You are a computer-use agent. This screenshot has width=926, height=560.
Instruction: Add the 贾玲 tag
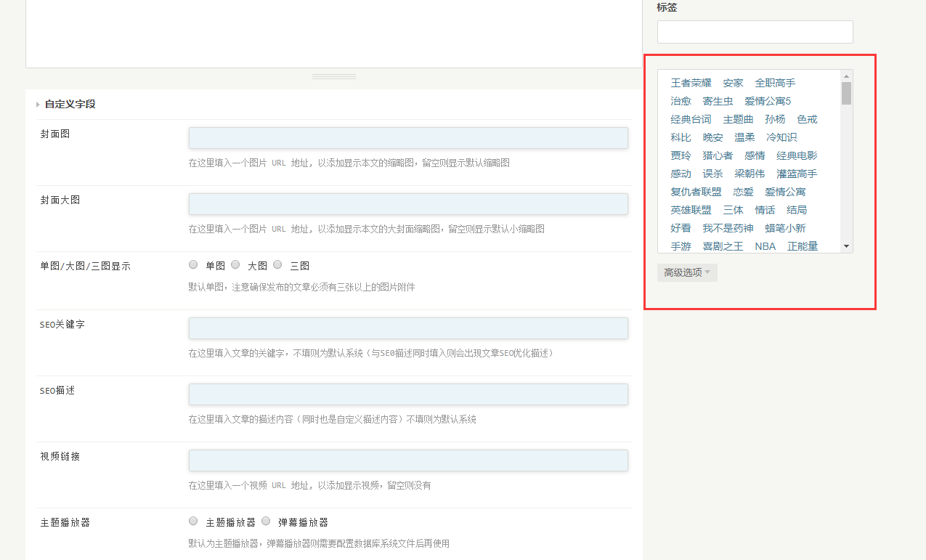click(681, 155)
